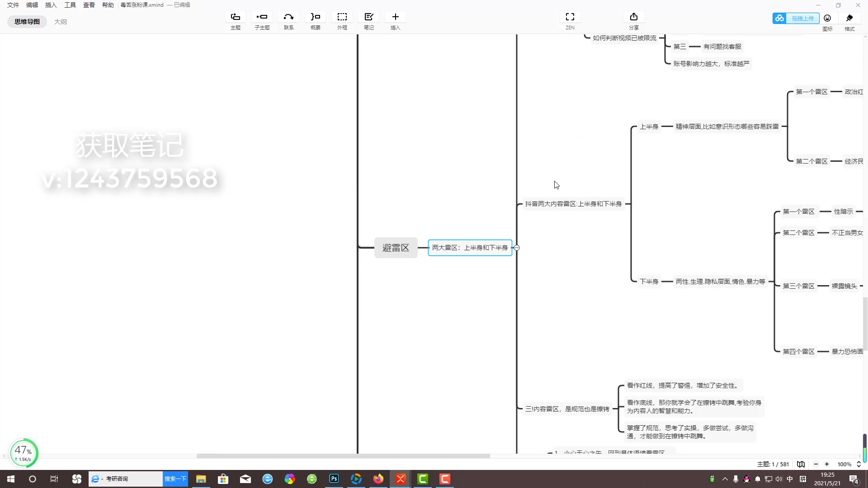Select 精神层面,比如意识形态哪些容易踩雷 node
This screenshot has width=868, height=488.
tap(727, 127)
